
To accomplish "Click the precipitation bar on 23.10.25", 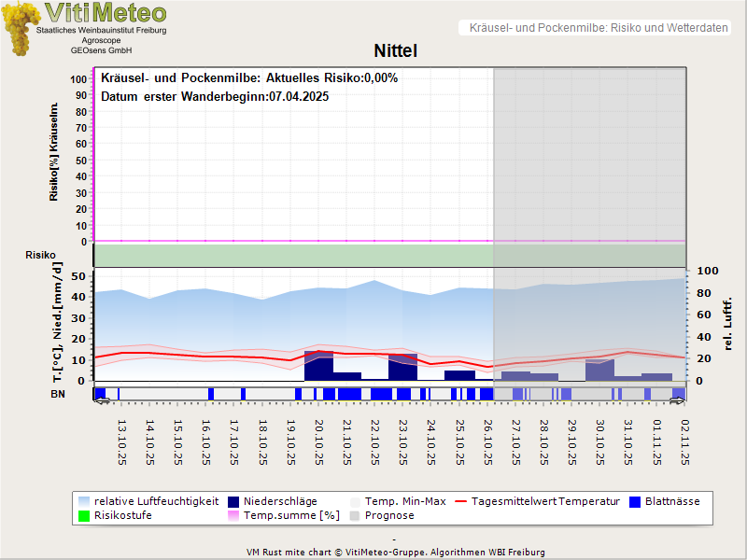I will [x=402, y=367].
